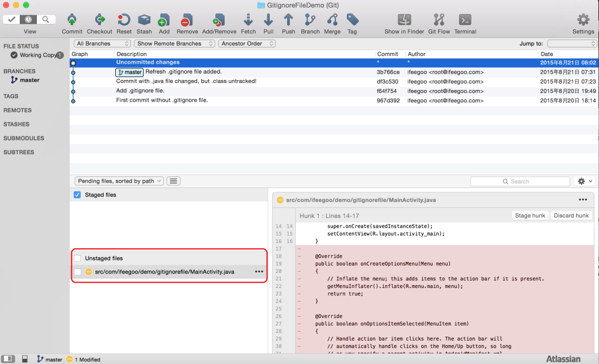Click master branch in status bar
The width and height of the screenshot is (599, 364).
(50, 359)
